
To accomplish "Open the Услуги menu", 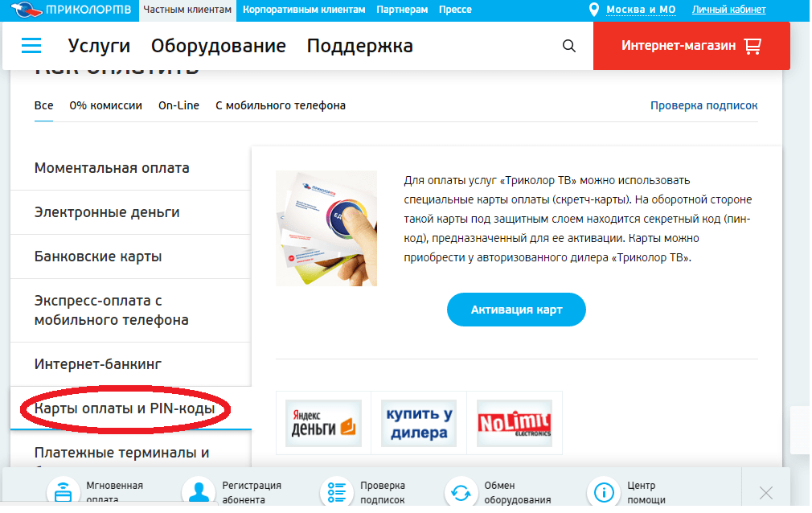I will tap(99, 46).
